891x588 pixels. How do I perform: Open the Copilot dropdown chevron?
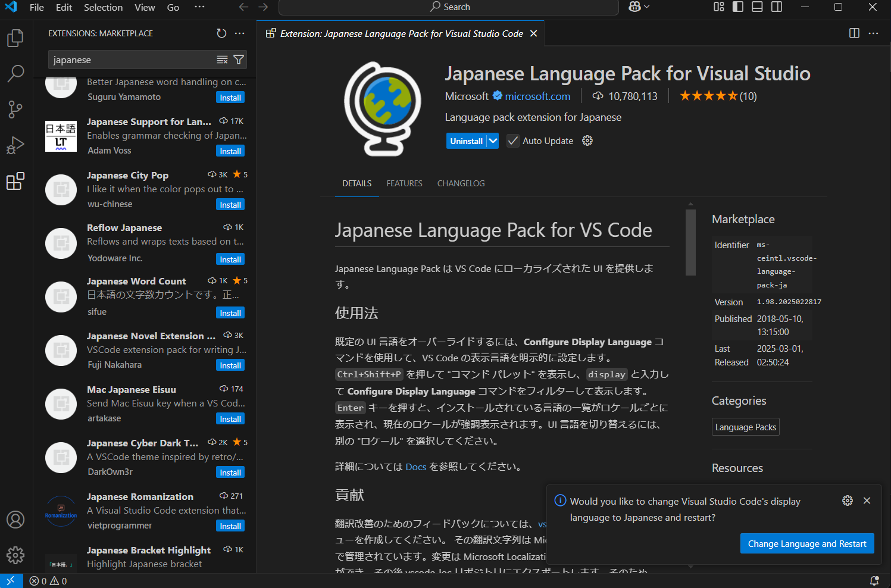click(x=646, y=7)
